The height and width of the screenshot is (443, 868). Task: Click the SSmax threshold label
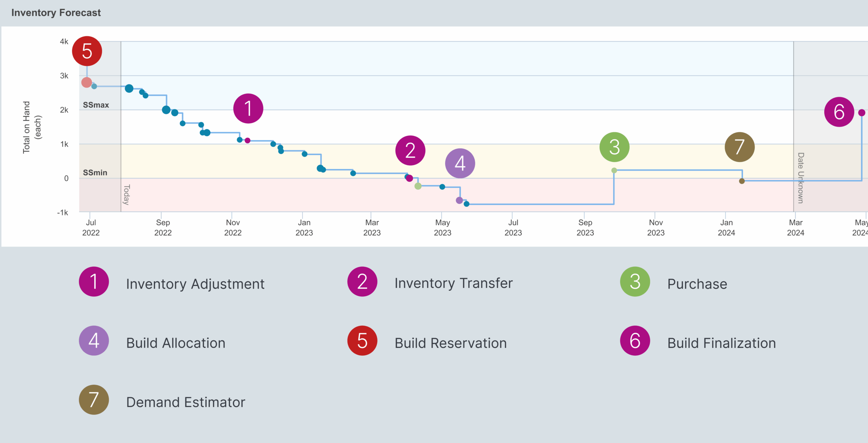point(96,105)
